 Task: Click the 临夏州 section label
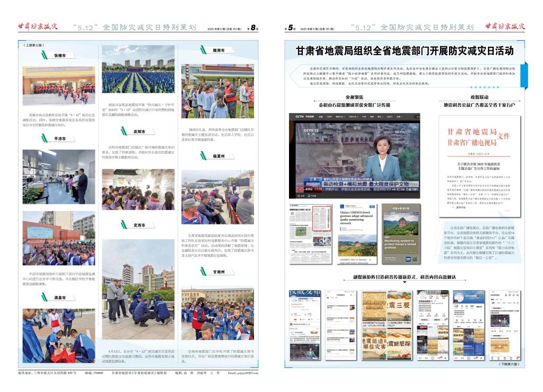click(x=218, y=156)
